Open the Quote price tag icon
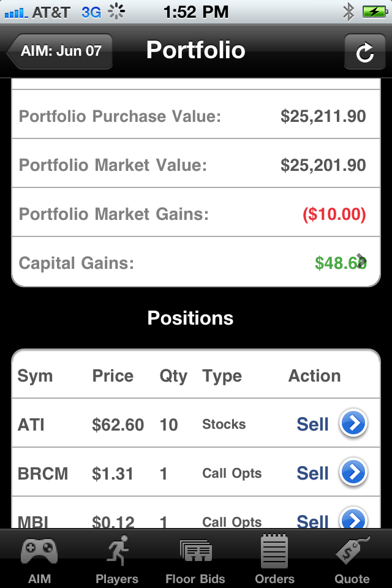 pos(352,551)
